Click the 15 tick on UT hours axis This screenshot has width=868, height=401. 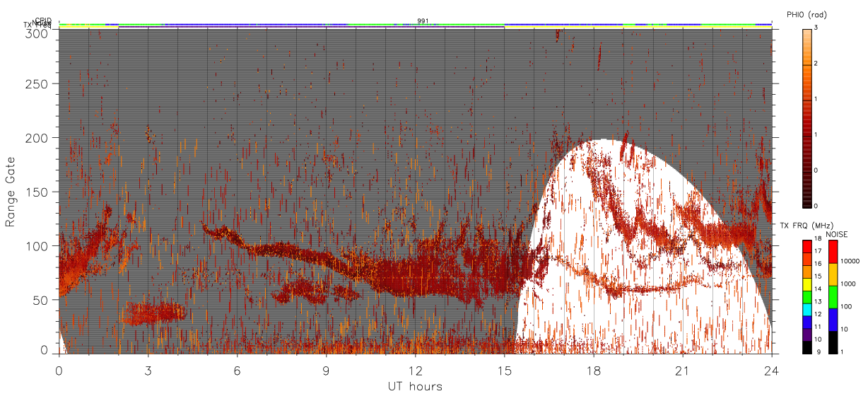pyautogui.click(x=505, y=370)
